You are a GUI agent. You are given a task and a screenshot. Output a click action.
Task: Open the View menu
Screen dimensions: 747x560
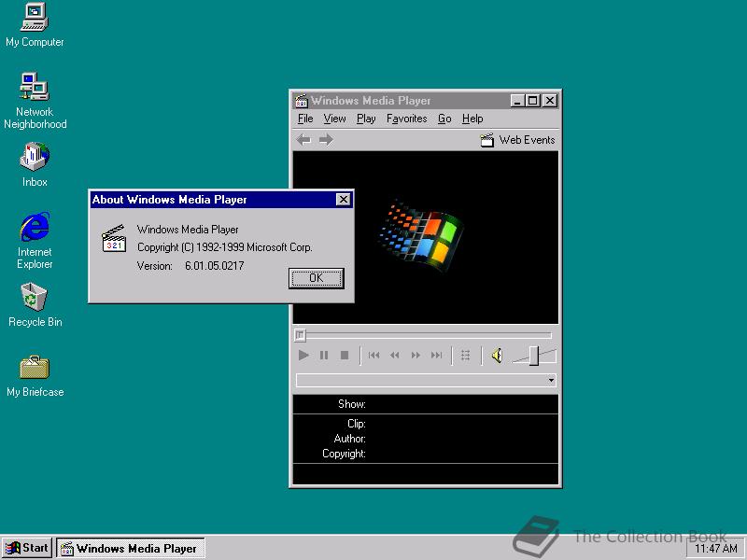click(334, 119)
